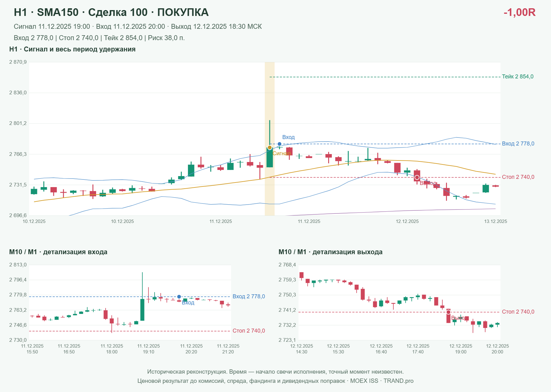
Task: Click the signal and entry/exit timestamps line
Action: (x=138, y=27)
